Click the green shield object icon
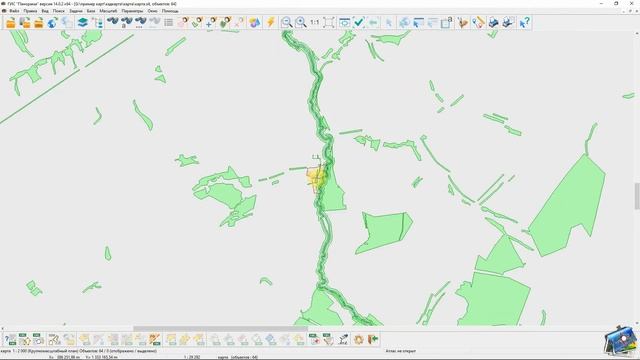Screen dimensions: 640x360 pyautogui.click(x=225, y=22)
